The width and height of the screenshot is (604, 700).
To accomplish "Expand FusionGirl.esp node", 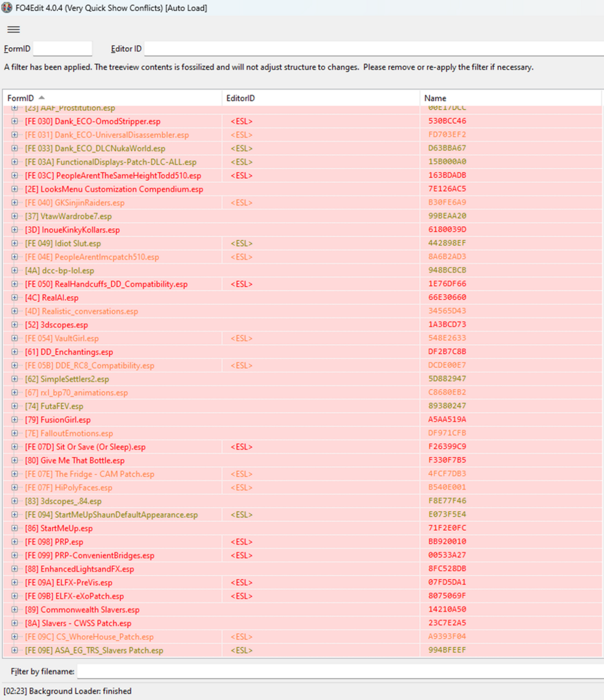I will tap(15, 419).
